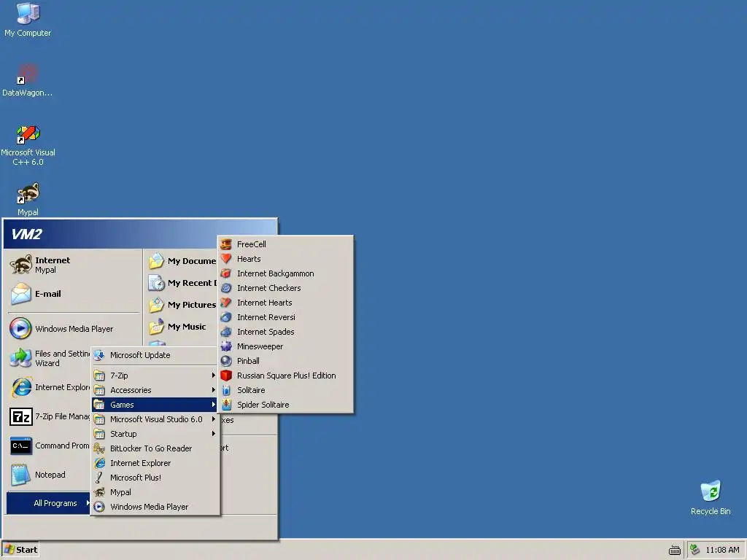Open Internet Spades game icon
The width and height of the screenshot is (747, 560).
pyautogui.click(x=226, y=332)
